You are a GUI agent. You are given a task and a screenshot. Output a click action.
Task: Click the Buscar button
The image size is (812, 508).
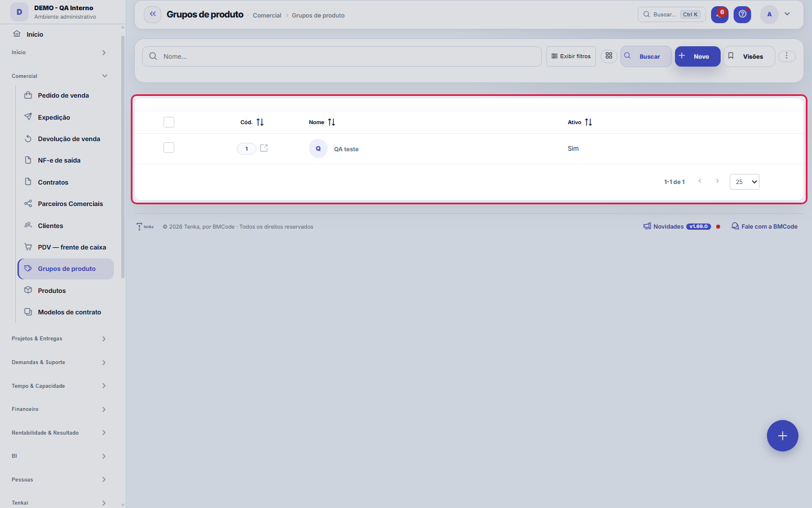(x=646, y=56)
